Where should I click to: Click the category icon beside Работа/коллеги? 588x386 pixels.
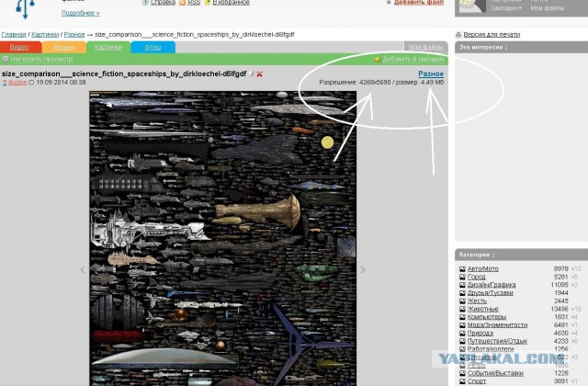[x=462, y=349]
